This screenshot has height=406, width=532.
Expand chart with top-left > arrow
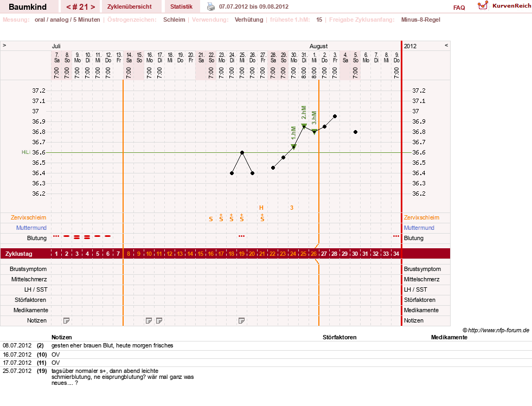tap(4, 45)
